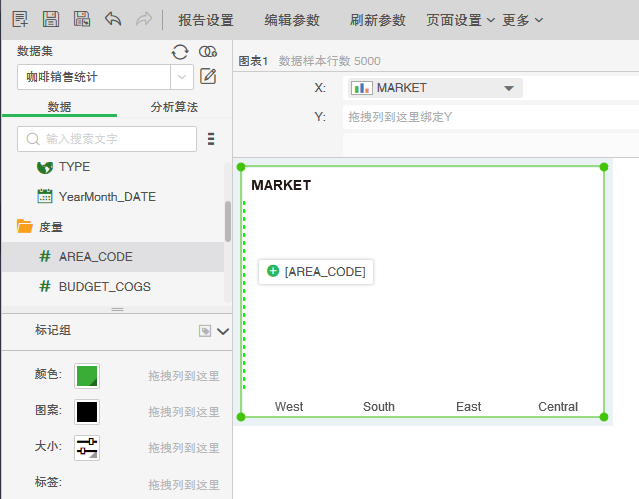Select the 数据 tab

point(59,107)
